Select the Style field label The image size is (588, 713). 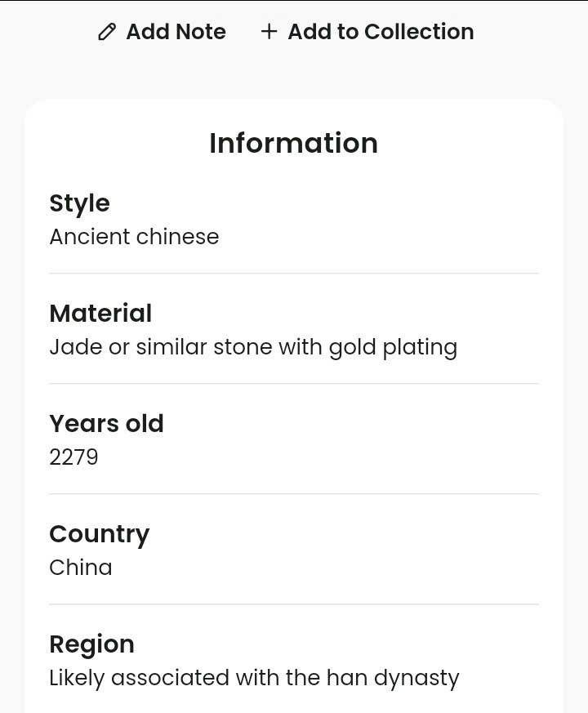point(79,203)
